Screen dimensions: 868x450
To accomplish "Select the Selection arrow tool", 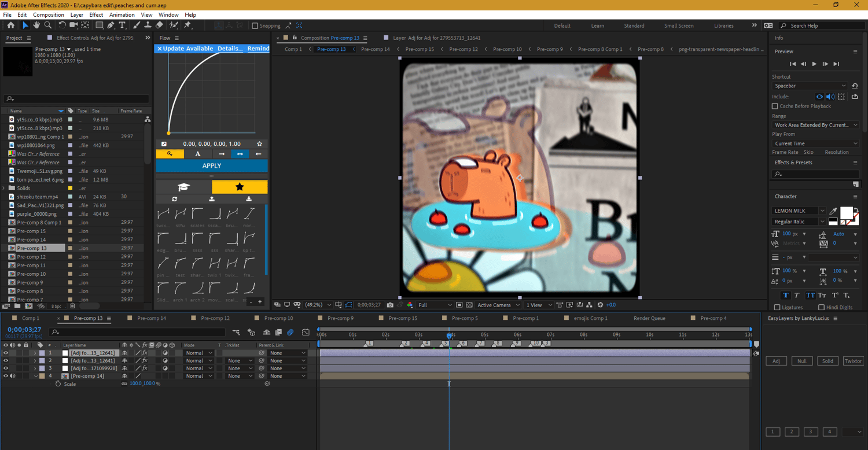I will [x=25, y=25].
